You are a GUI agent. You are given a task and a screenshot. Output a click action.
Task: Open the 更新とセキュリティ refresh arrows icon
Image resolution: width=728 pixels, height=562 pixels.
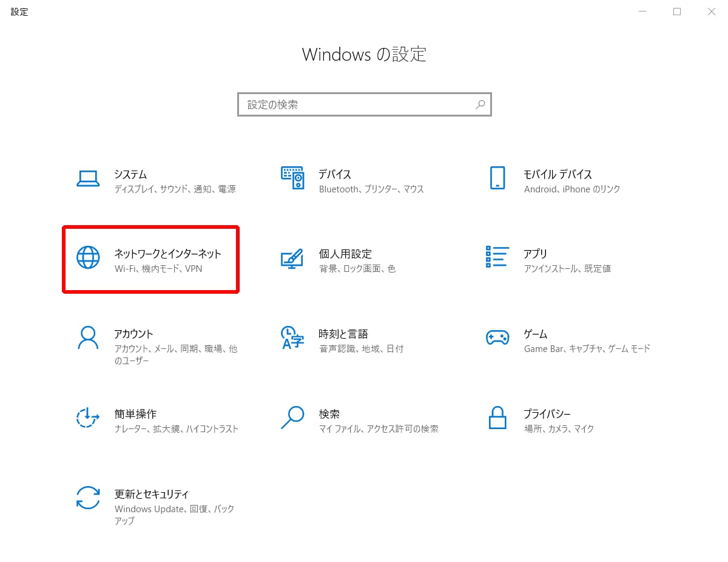pyautogui.click(x=88, y=498)
